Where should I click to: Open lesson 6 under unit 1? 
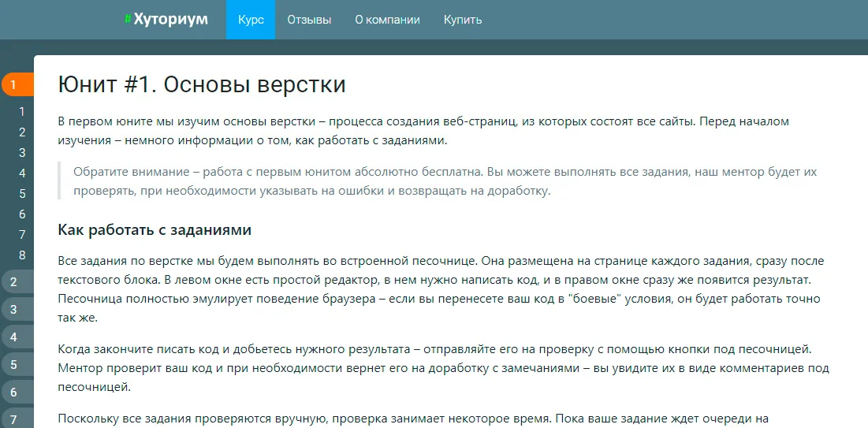pyautogui.click(x=22, y=214)
